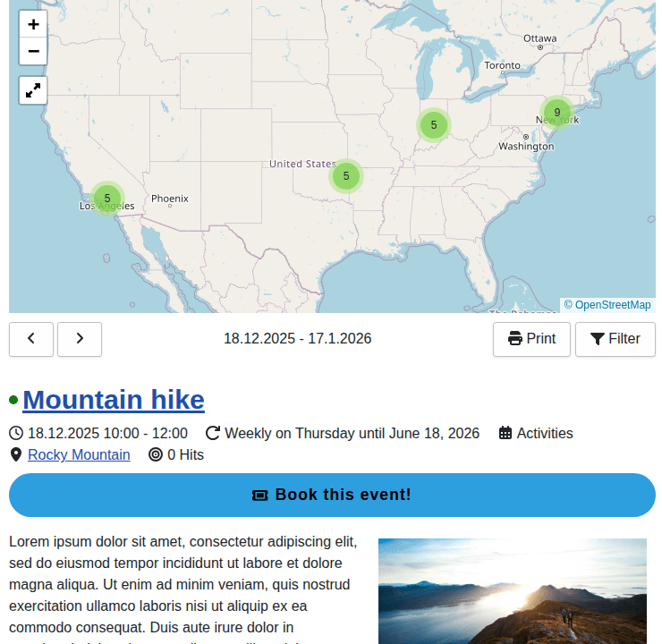Click the weekly recurrence icon
Image resolution: width=662 pixels, height=644 pixels.
point(213,434)
